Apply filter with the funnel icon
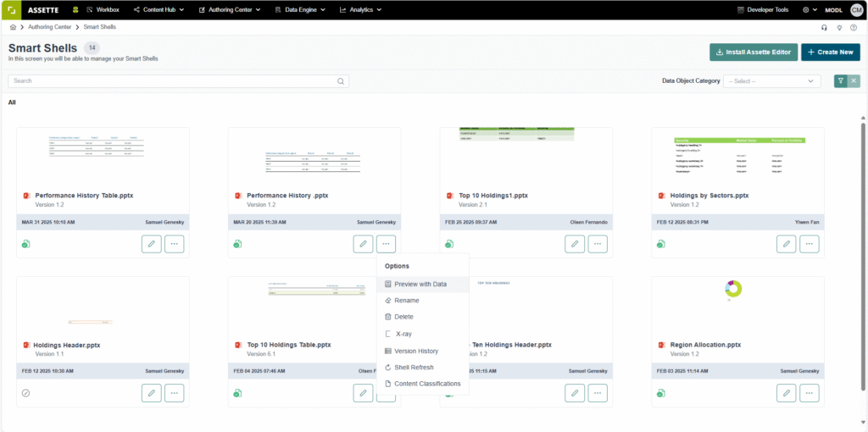 click(x=841, y=80)
